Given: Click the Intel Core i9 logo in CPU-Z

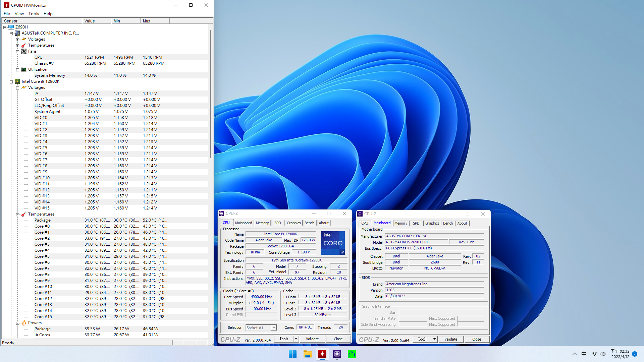Looking at the screenshot, I should (x=332, y=243).
